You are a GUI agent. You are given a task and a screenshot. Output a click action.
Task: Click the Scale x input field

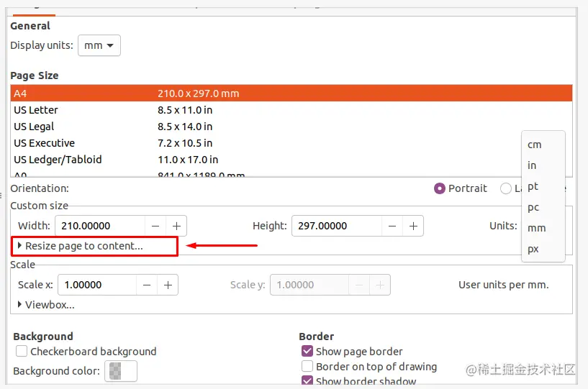coord(97,285)
